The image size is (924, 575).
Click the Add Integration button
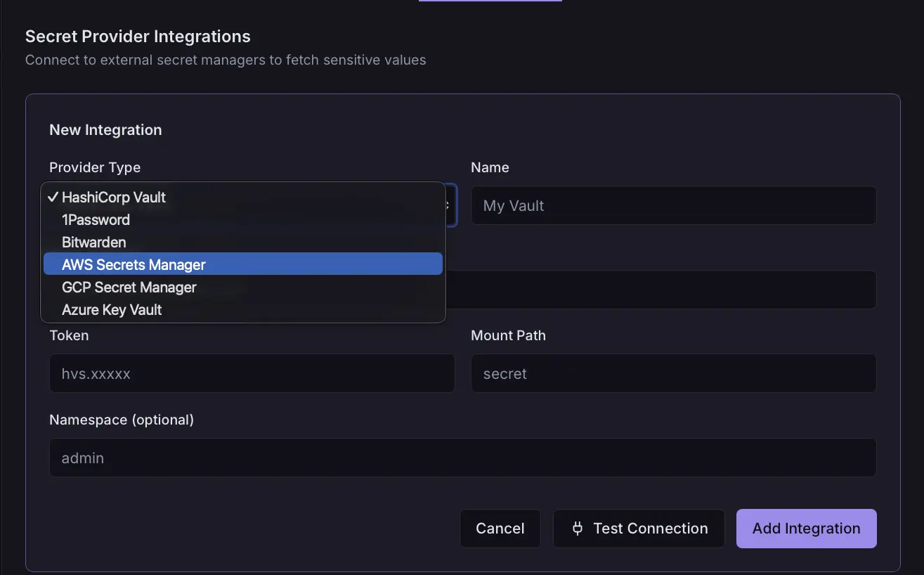[x=806, y=529]
